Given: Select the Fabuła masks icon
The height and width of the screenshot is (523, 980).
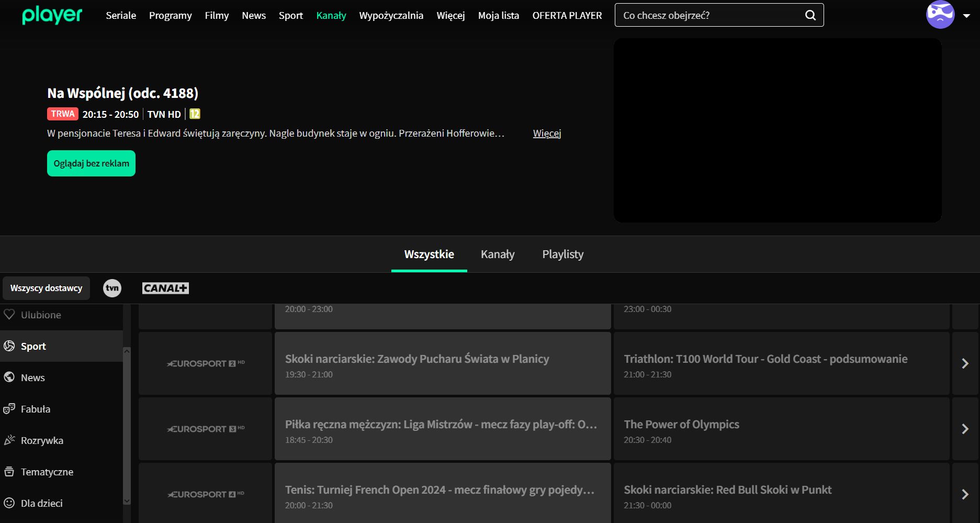Looking at the screenshot, I should tap(9, 409).
